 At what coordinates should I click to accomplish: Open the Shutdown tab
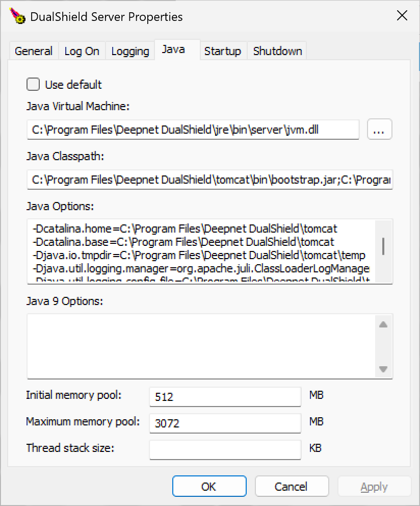coord(277,51)
